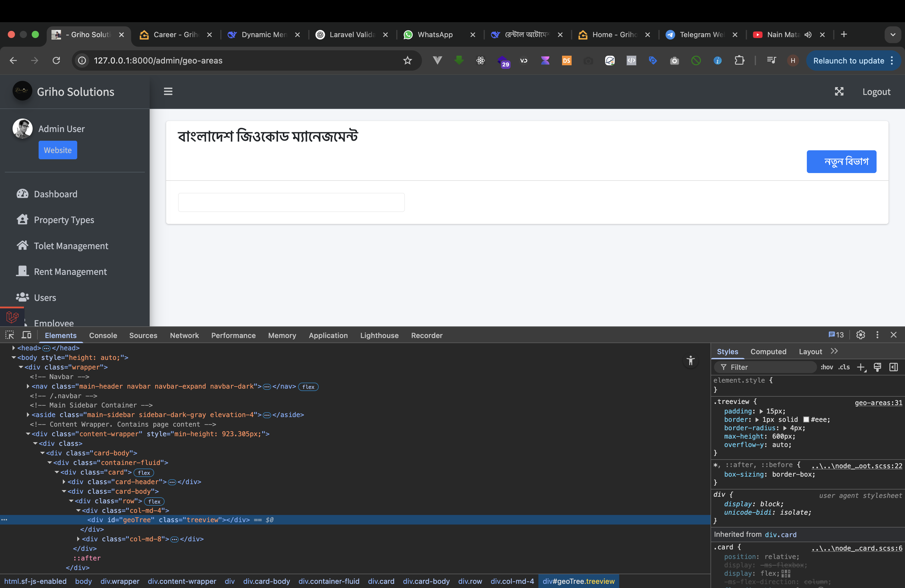Click the #eee border color swatch
905x588 pixels.
click(x=806, y=419)
